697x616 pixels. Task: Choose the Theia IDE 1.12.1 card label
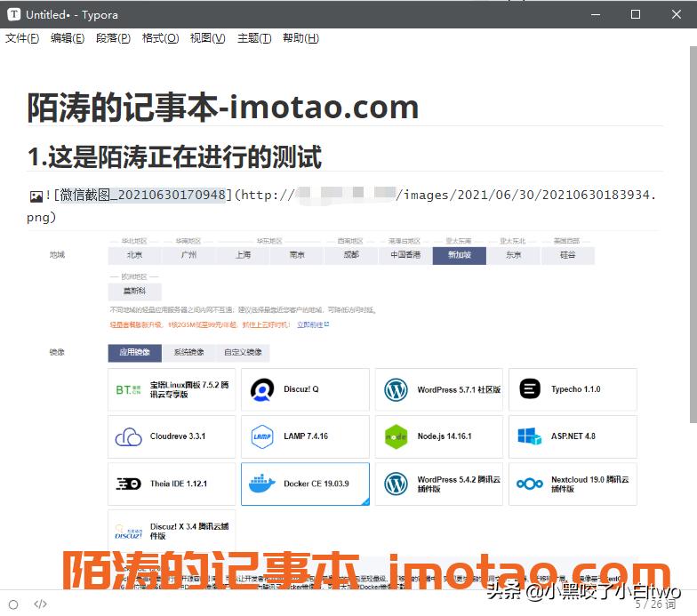[x=178, y=484]
